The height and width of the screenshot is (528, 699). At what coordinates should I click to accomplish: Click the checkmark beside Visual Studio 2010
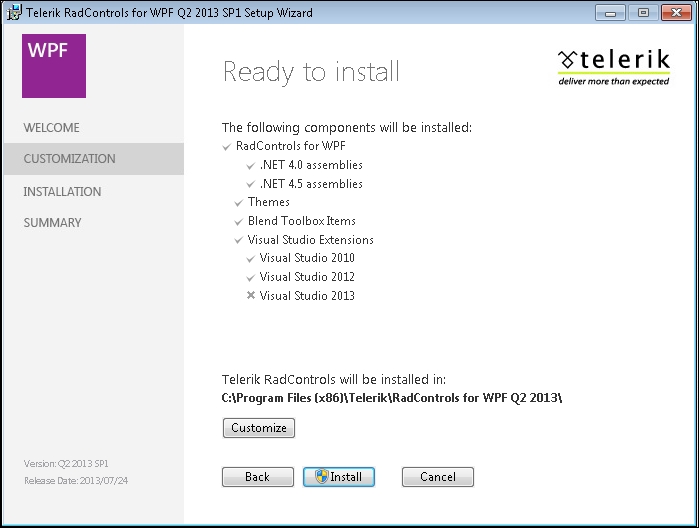251,259
